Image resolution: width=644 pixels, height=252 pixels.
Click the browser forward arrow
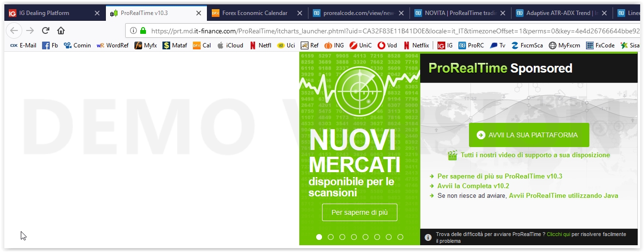(30, 30)
